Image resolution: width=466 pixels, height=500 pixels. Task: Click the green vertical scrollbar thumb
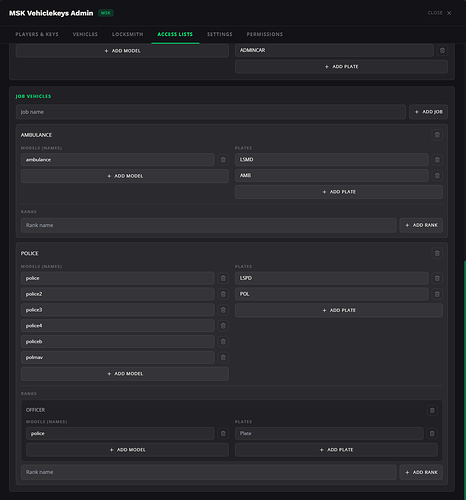(x=465, y=380)
